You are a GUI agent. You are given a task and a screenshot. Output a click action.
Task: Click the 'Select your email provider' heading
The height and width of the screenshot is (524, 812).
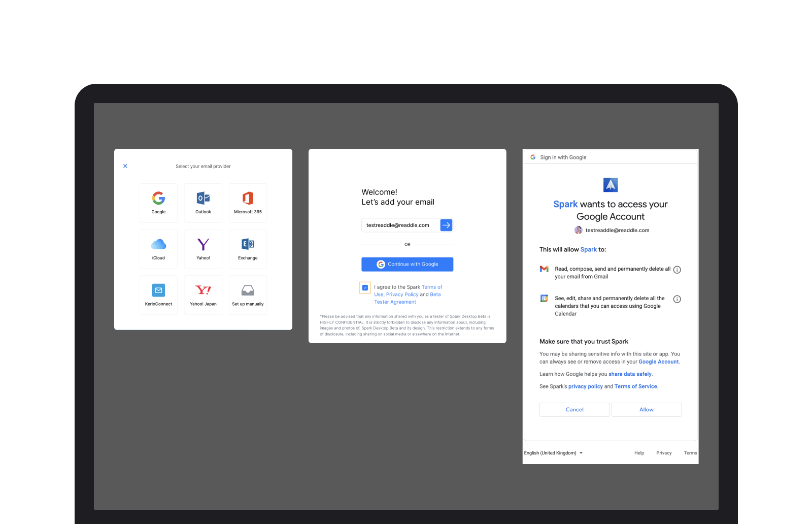[203, 167]
